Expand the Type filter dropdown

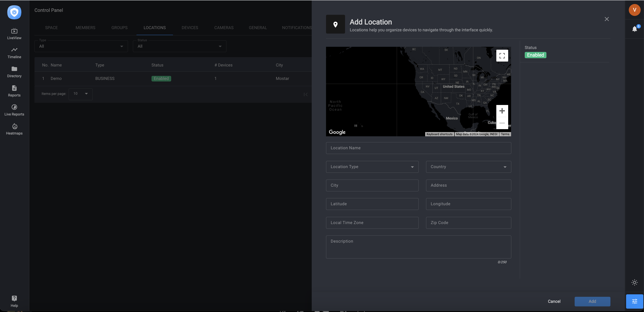(x=81, y=46)
